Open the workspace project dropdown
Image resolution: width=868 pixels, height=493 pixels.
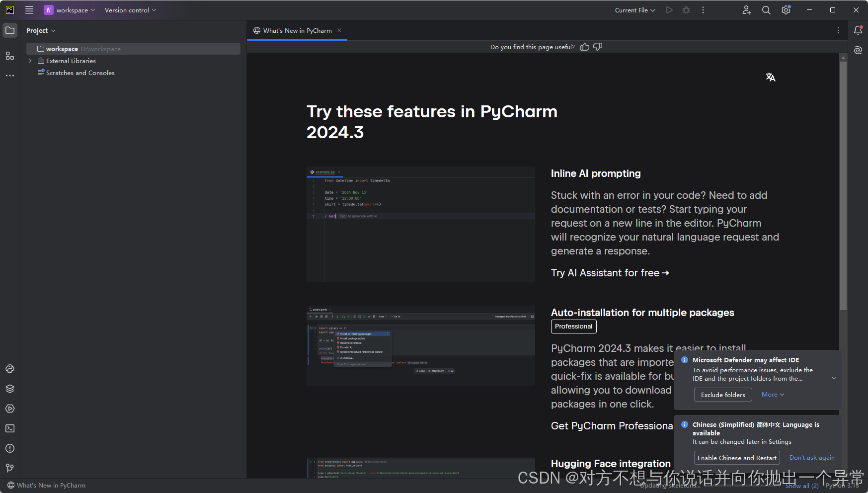point(70,10)
